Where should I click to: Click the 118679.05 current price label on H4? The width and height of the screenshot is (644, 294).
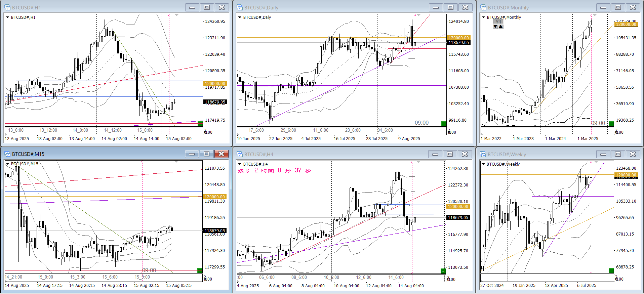point(458,218)
